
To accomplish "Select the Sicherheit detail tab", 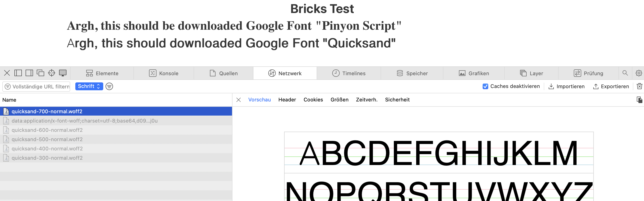I will coord(397,100).
